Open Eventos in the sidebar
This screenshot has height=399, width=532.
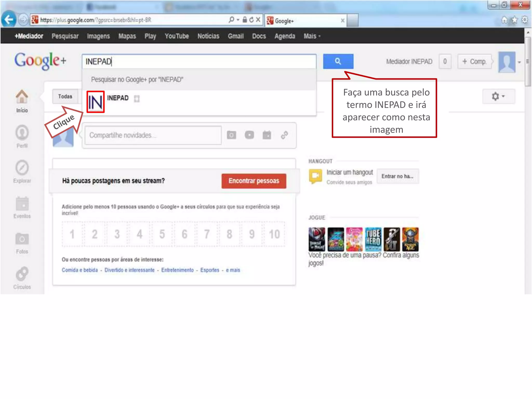pos(22,207)
